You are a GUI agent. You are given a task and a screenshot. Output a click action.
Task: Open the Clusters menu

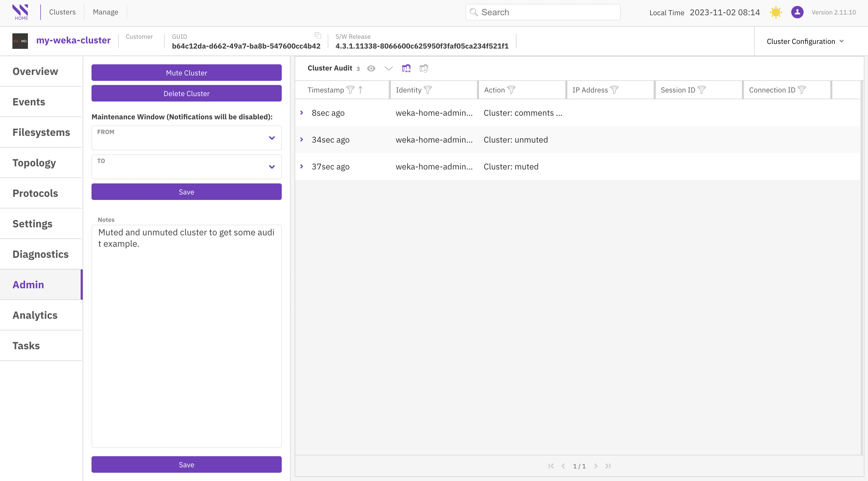[62, 12]
